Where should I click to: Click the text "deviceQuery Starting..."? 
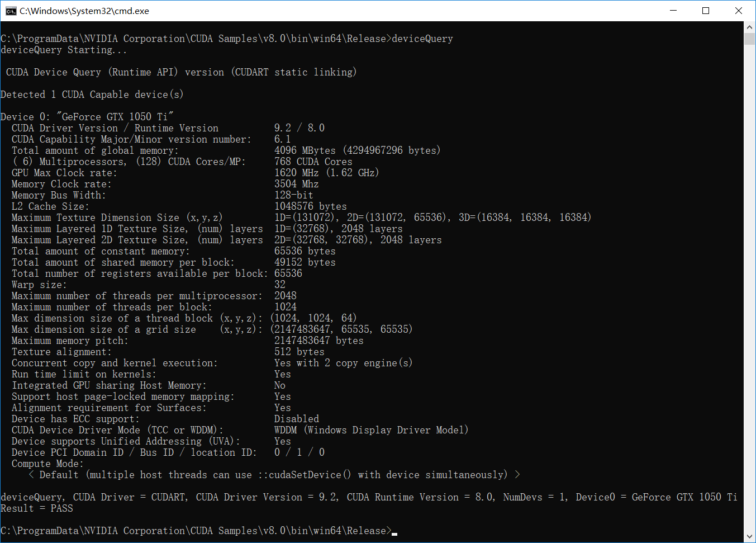(x=64, y=50)
